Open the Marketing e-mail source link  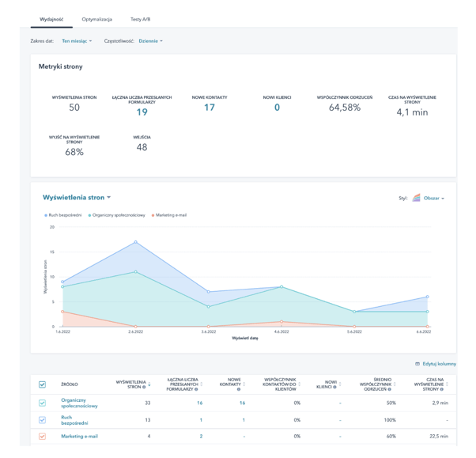(80, 437)
